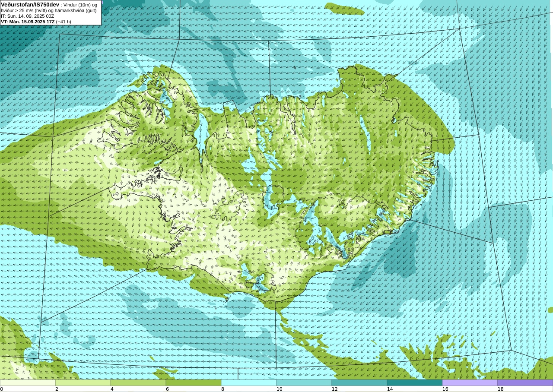The image size is (553, 392).
Task: Select the 14–16 m/s dark teal swatch
Action: pos(415,383)
